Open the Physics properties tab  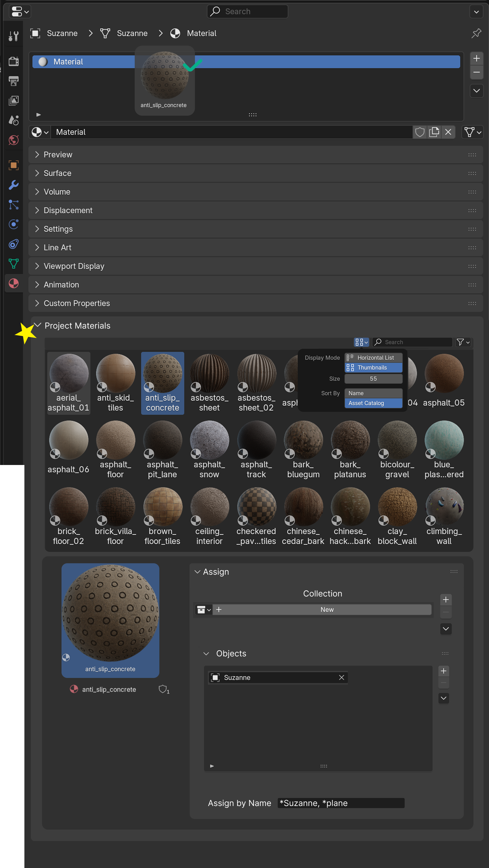click(x=13, y=224)
